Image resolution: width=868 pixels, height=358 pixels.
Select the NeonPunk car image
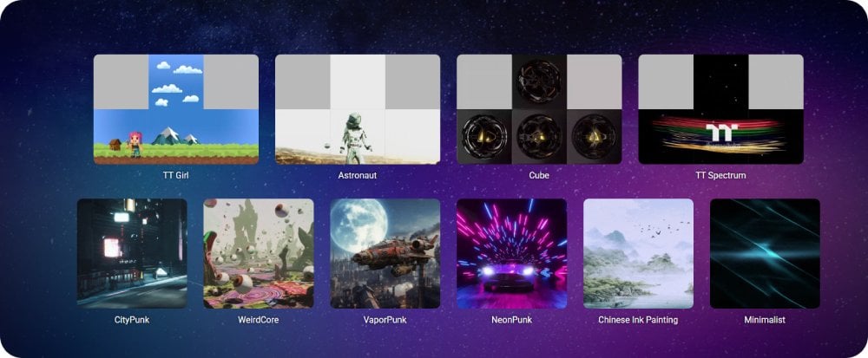coord(511,254)
